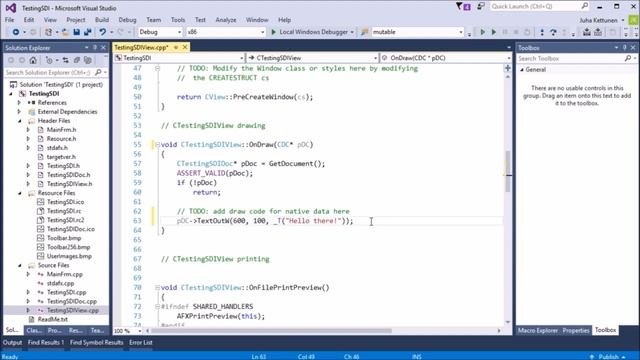Viewport: 640px width, 360px height.
Task: Click Publish in the status bar
Action: coord(608,356)
